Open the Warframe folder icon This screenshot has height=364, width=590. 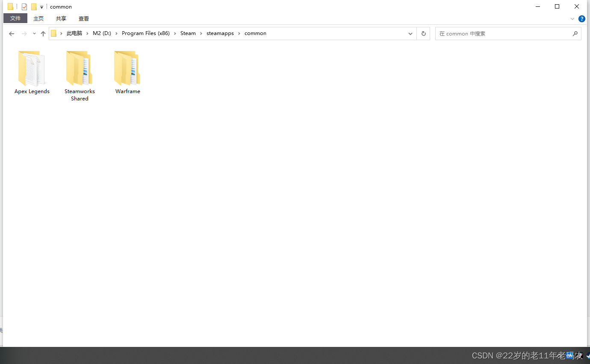[x=127, y=68]
